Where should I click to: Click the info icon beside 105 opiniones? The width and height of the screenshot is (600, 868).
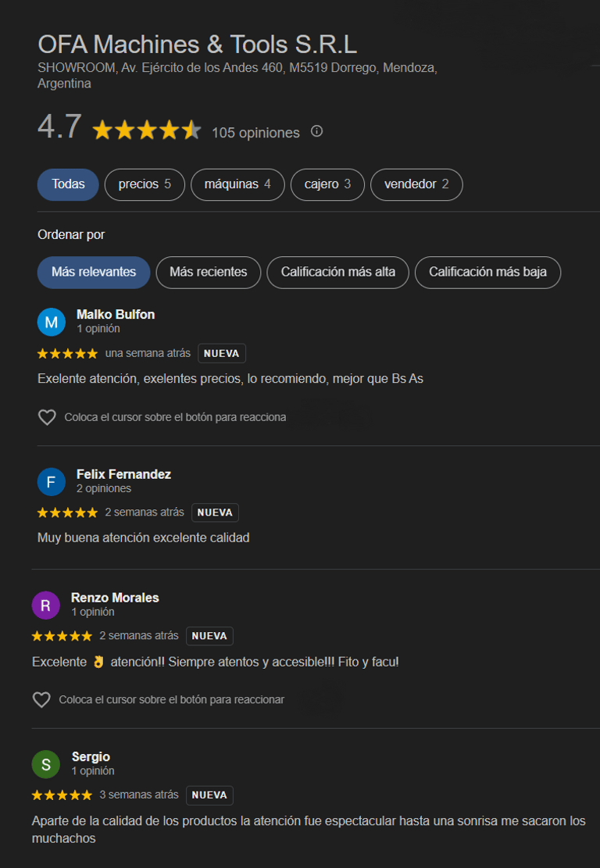pos(316,131)
